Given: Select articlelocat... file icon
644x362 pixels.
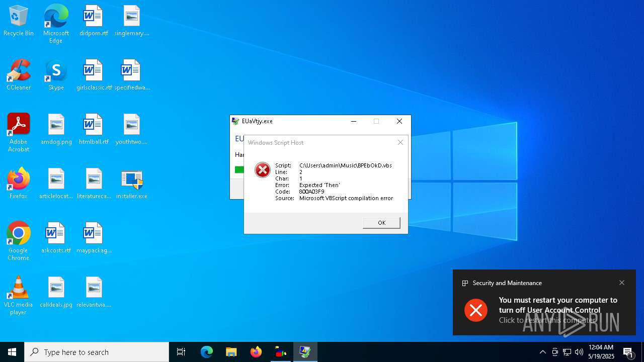Looking at the screenshot, I should [56, 184].
